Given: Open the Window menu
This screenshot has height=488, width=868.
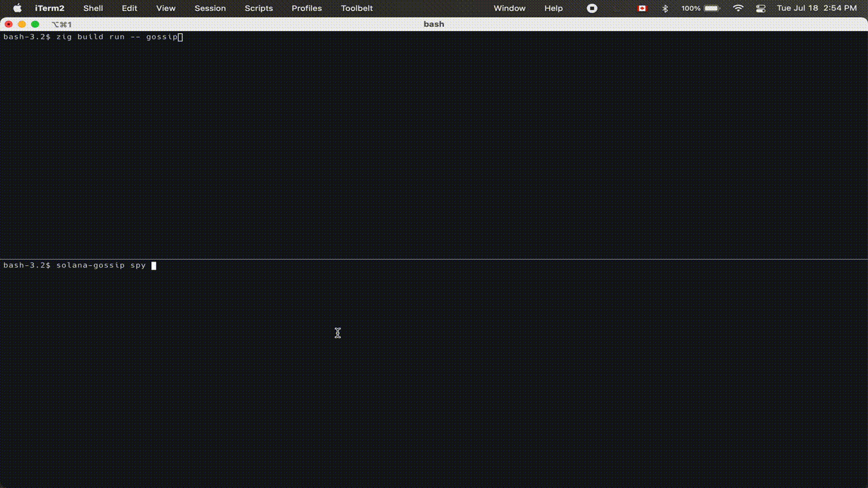Looking at the screenshot, I should pyautogui.click(x=509, y=8).
